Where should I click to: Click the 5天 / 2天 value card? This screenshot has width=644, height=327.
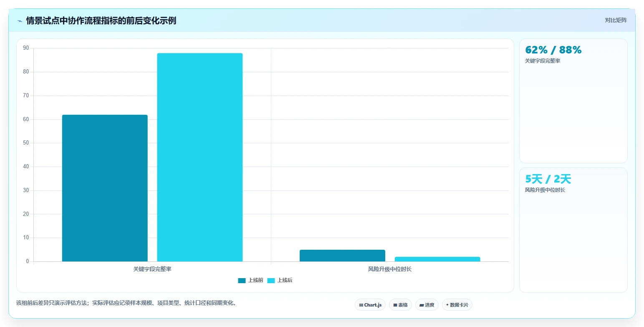point(573,230)
